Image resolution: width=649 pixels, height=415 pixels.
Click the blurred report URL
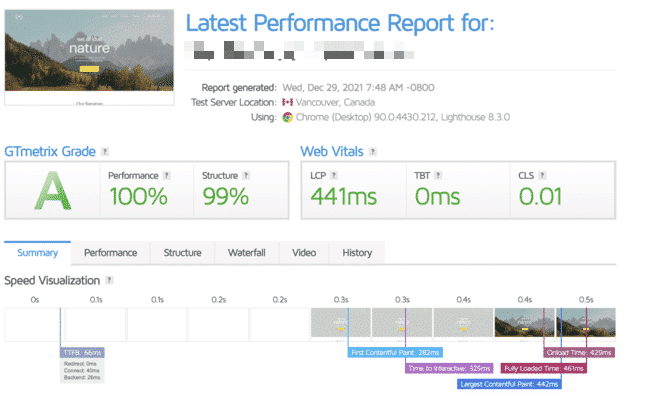299,50
